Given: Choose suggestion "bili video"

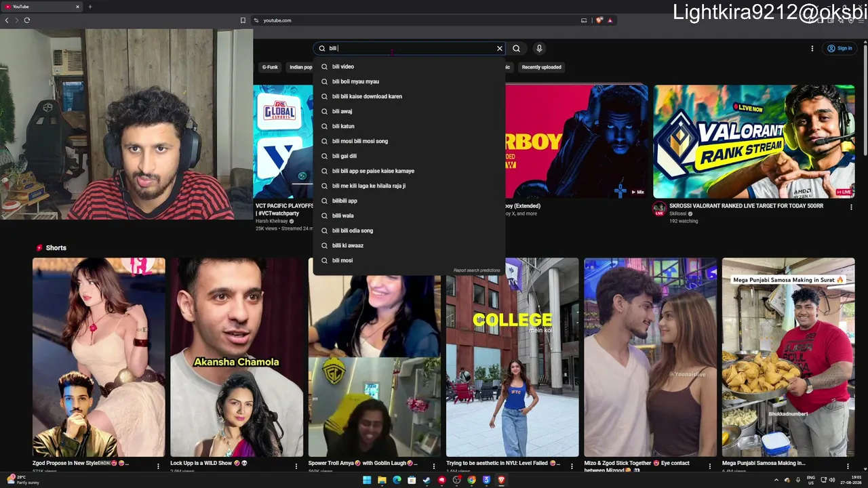Looking at the screenshot, I should [x=409, y=66].
